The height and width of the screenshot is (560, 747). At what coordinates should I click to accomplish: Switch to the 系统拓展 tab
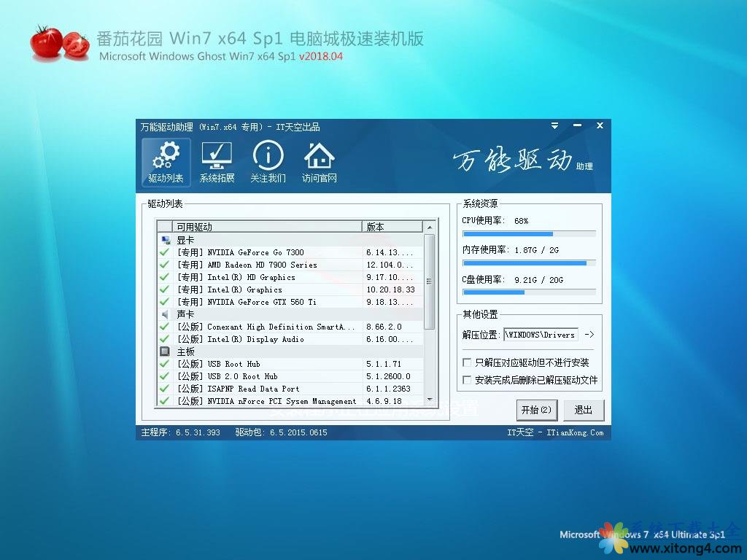[217, 162]
